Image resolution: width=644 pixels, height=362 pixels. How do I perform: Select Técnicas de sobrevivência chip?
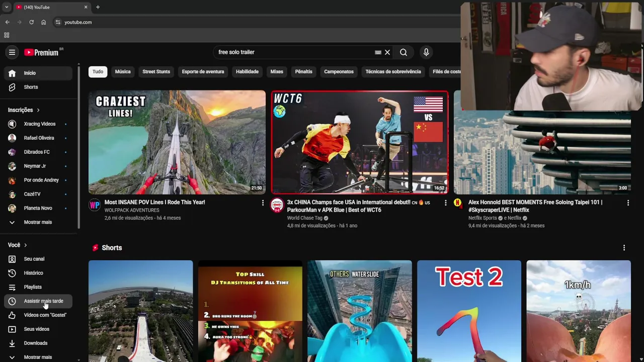point(393,71)
